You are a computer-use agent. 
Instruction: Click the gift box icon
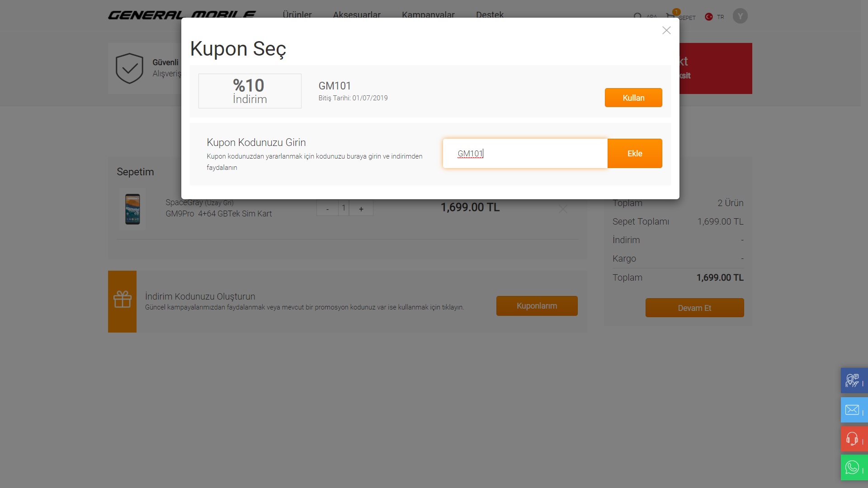122,299
